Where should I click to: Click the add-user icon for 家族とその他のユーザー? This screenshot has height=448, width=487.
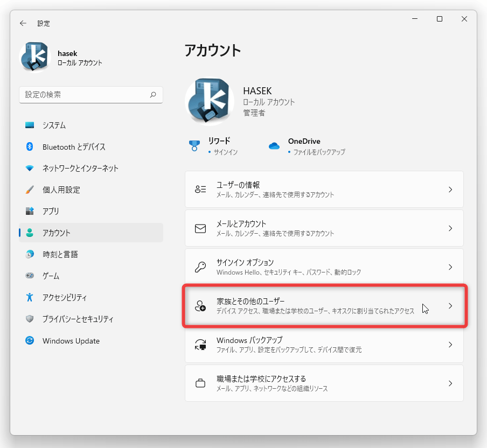pyautogui.click(x=200, y=306)
